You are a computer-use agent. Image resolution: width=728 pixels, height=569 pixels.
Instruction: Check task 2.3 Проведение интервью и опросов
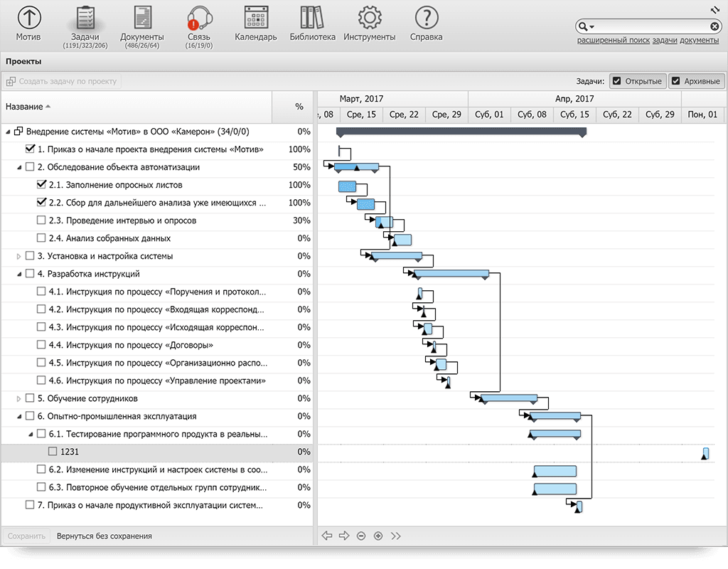tap(41, 220)
